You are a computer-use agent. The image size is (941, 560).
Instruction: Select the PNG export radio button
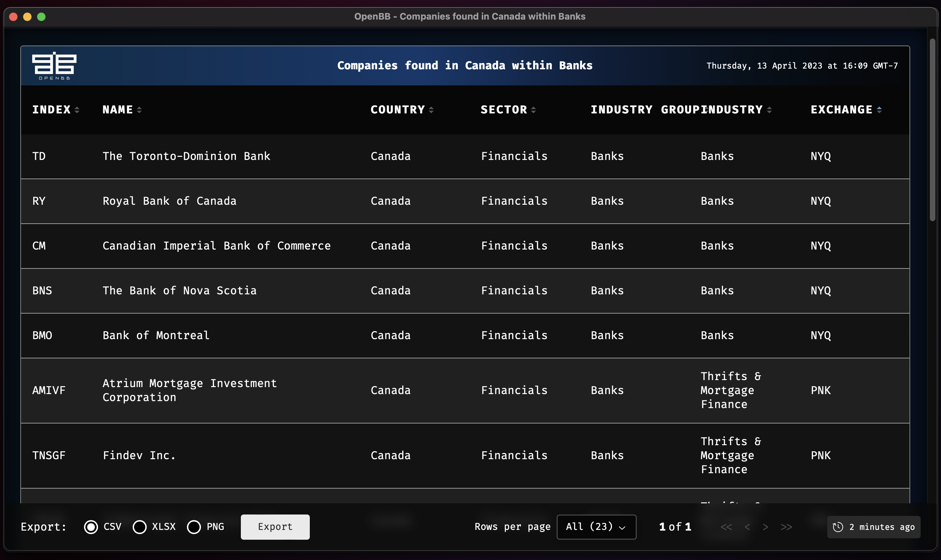point(194,527)
